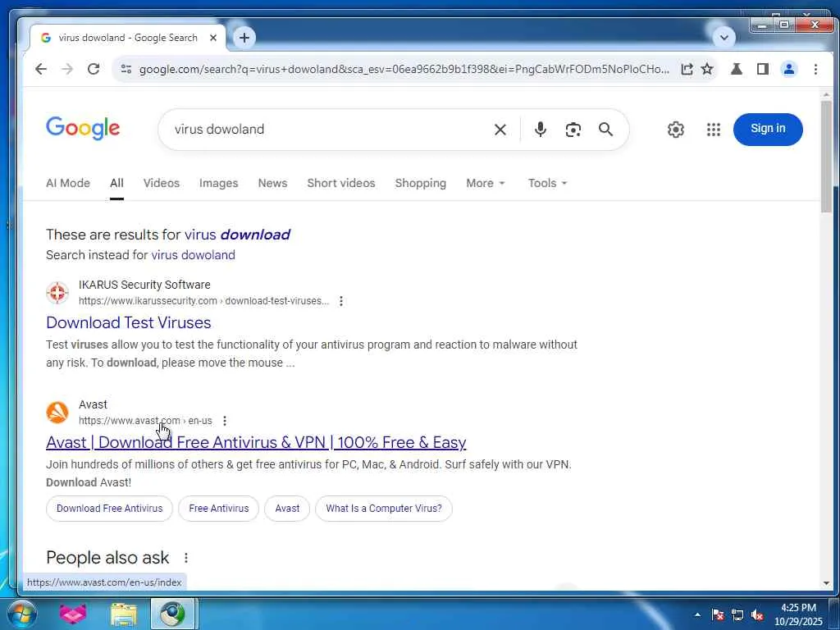This screenshot has height=630, width=840.
Task: Submit search with magnifier icon
Action: click(605, 129)
